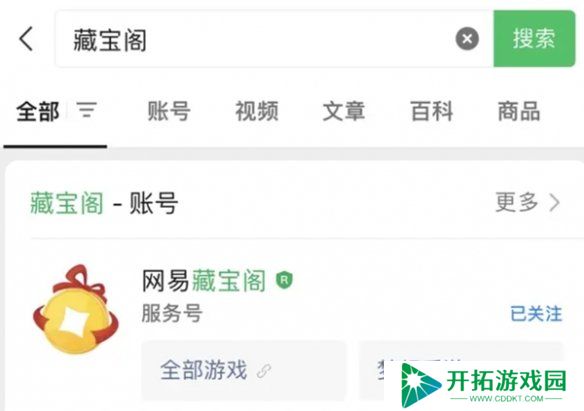
Task: Open the 网易藏宝阁 coin avatar
Action: coord(76,309)
